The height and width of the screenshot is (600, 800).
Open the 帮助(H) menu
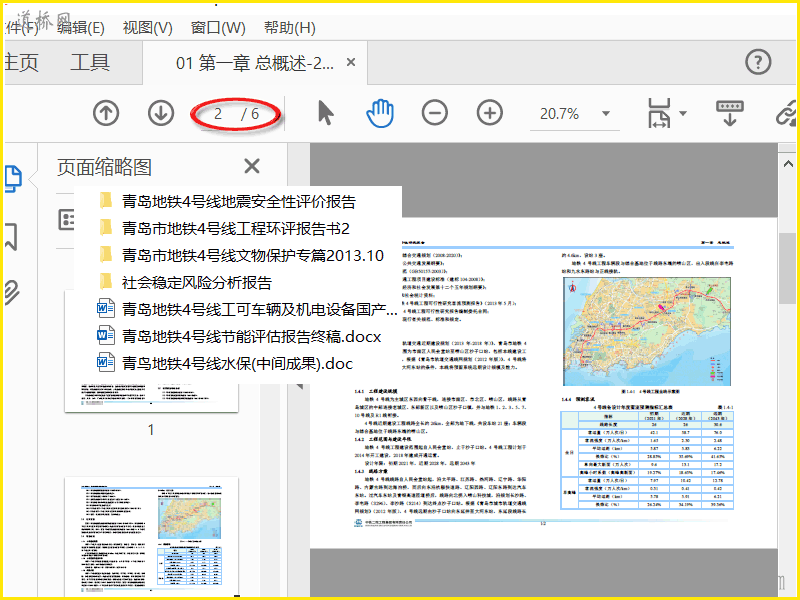[x=290, y=28]
